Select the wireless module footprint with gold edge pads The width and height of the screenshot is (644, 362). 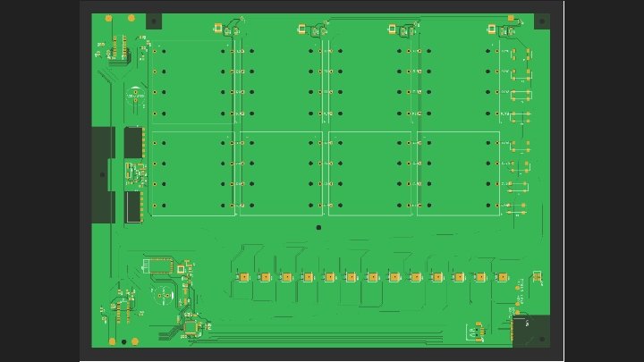(x=157, y=266)
